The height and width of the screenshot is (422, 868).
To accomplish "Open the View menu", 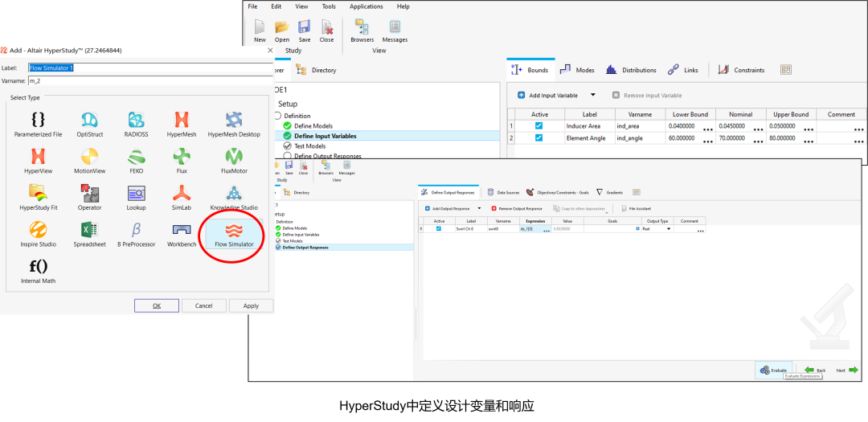I will 301,6.
